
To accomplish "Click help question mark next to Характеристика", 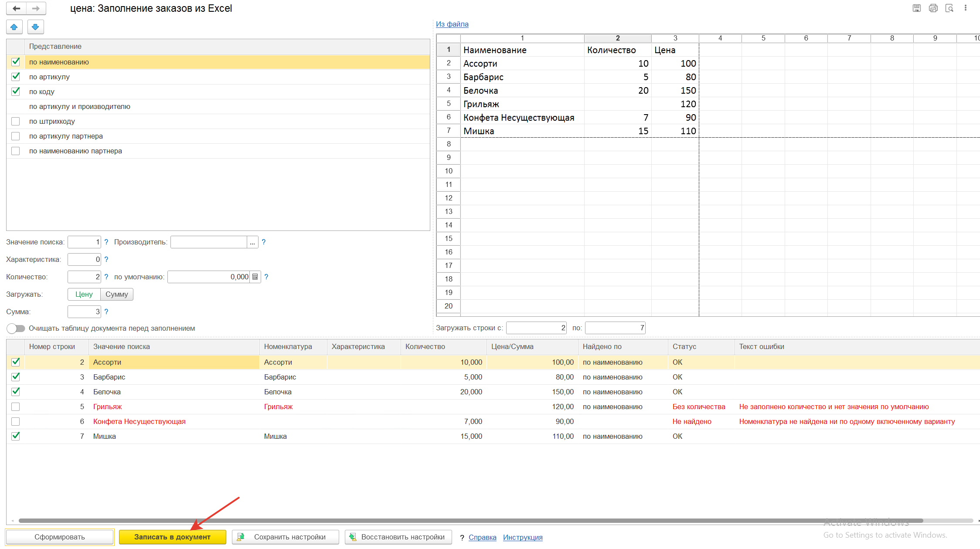I will [x=106, y=259].
